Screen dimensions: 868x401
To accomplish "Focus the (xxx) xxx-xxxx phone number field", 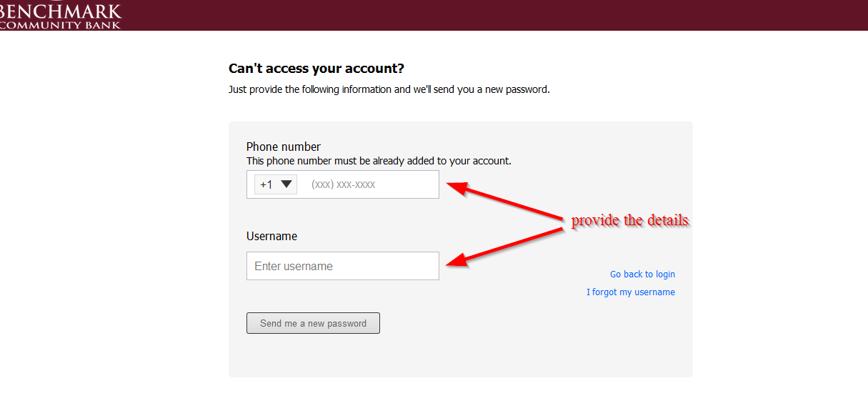I will coord(369,184).
